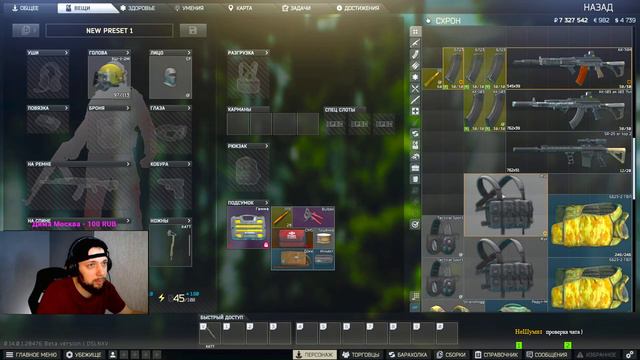The width and height of the screenshot is (640, 360).
Task: Click the euro balance € 982
Action: (x=601, y=20)
